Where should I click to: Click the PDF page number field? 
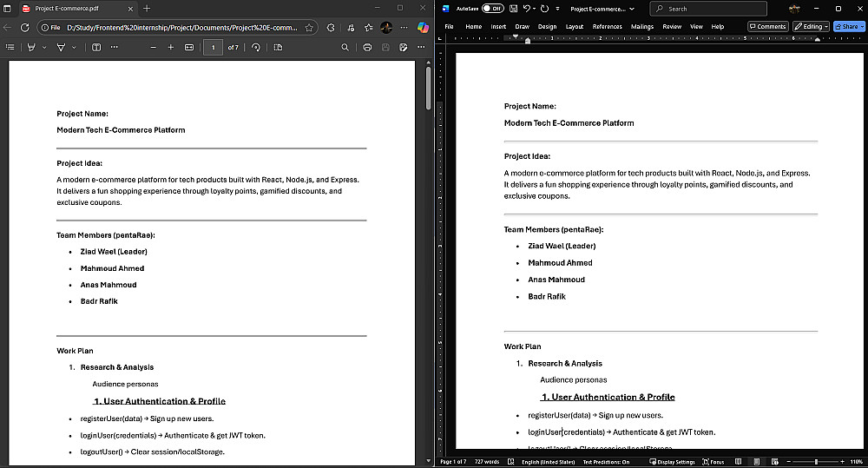[214, 48]
